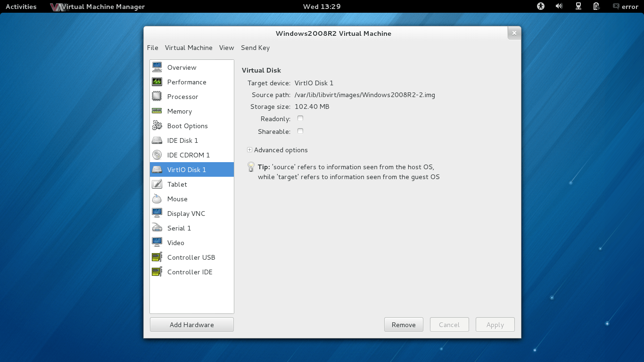Click the Boot Options gears icon
Screen dimensions: 644x362
click(157, 126)
